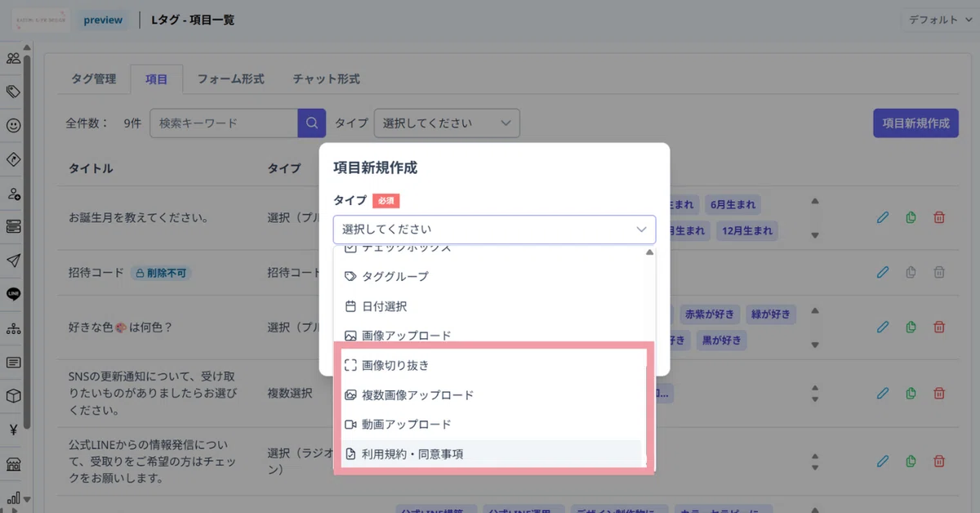Viewport: 980px width, 513px height.
Task: Delete the 公式LINEからの情報発信 row
Action: click(x=939, y=462)
